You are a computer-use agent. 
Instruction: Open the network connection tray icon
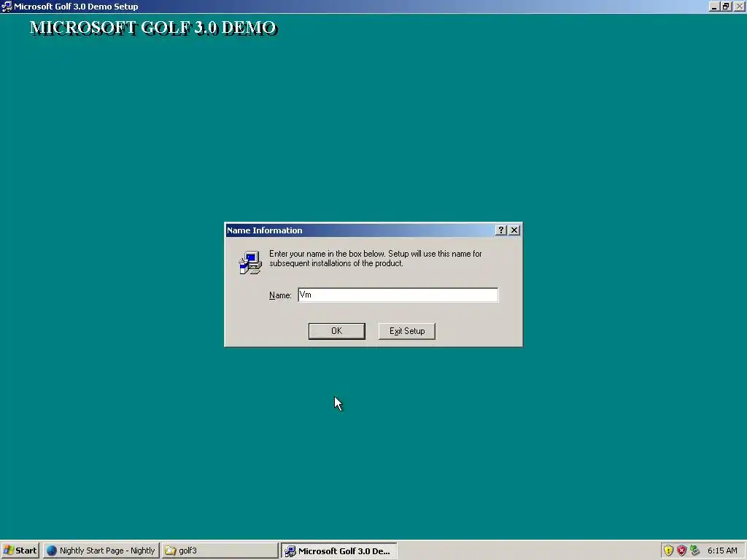(x=694, y=551)
